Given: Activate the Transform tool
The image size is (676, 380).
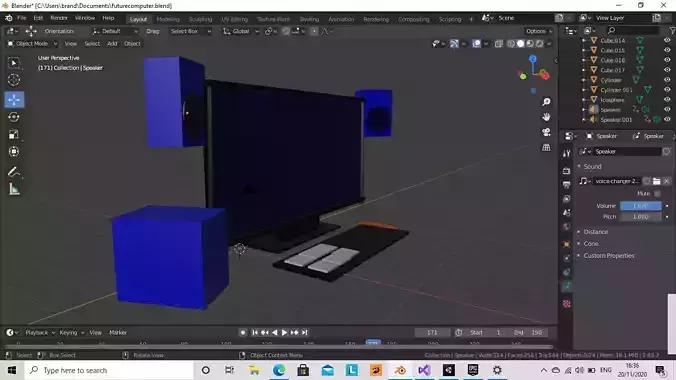Looking at the screenshot, I should click(x=14, y=151).
